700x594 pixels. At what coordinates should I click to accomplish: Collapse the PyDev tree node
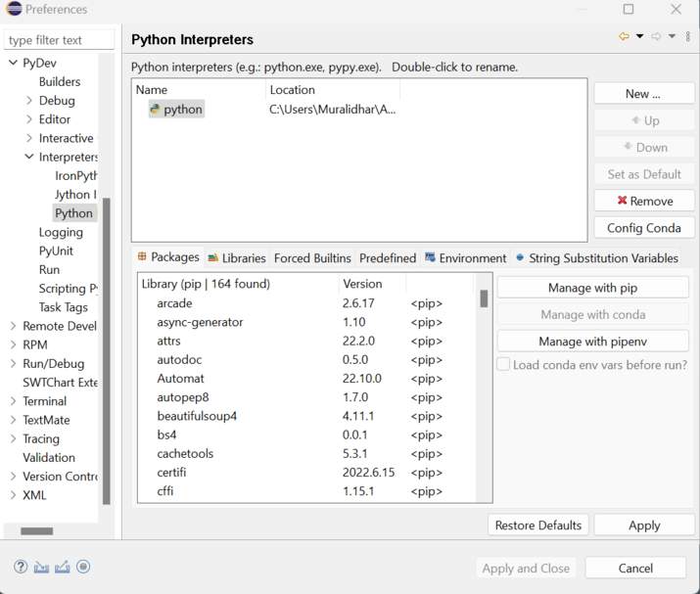coord(13,63)
